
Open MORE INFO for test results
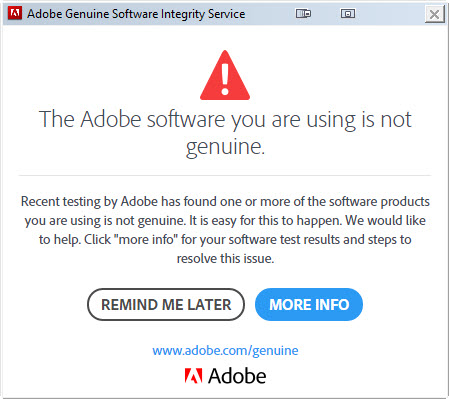(x=309, y=305)
